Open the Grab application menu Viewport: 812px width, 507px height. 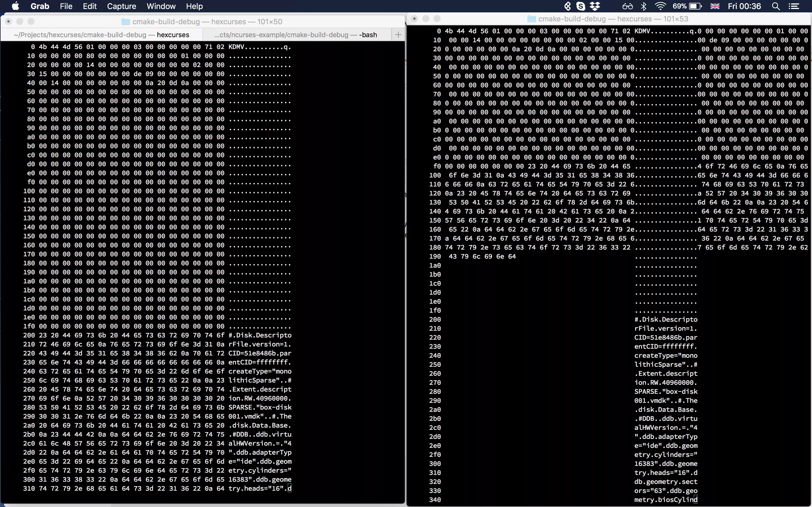tap(39, 6)
